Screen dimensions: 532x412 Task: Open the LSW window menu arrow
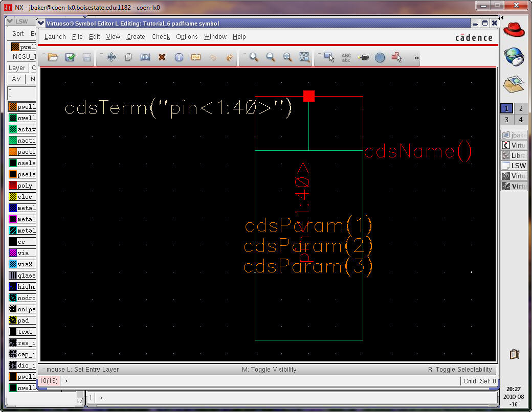click(10, 21)
